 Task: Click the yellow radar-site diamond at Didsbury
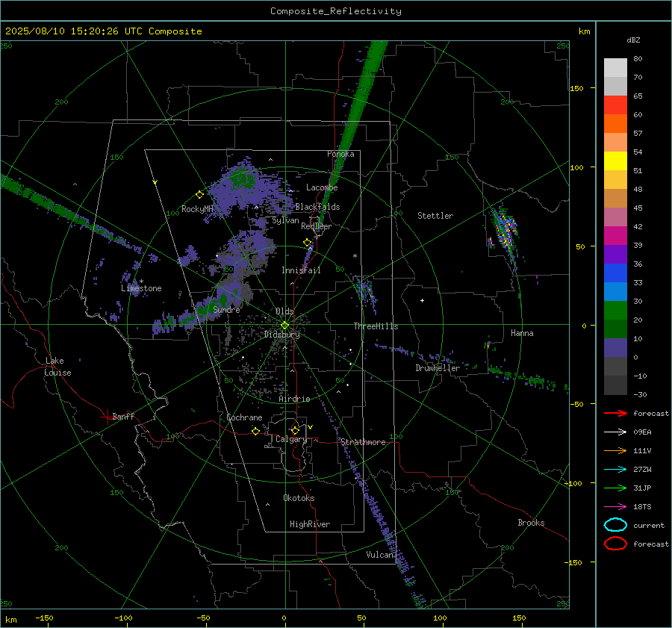pos(284,326)
